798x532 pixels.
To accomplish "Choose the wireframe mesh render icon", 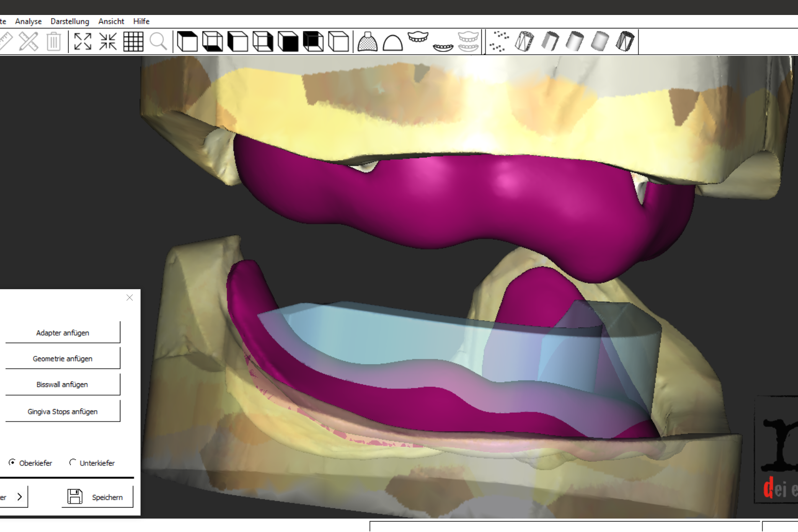I will pyautogui.click(x=524, y=41).
